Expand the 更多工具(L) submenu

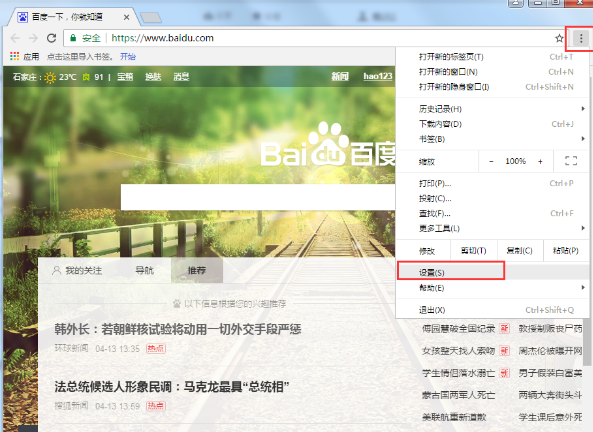[x=492, y=228]
